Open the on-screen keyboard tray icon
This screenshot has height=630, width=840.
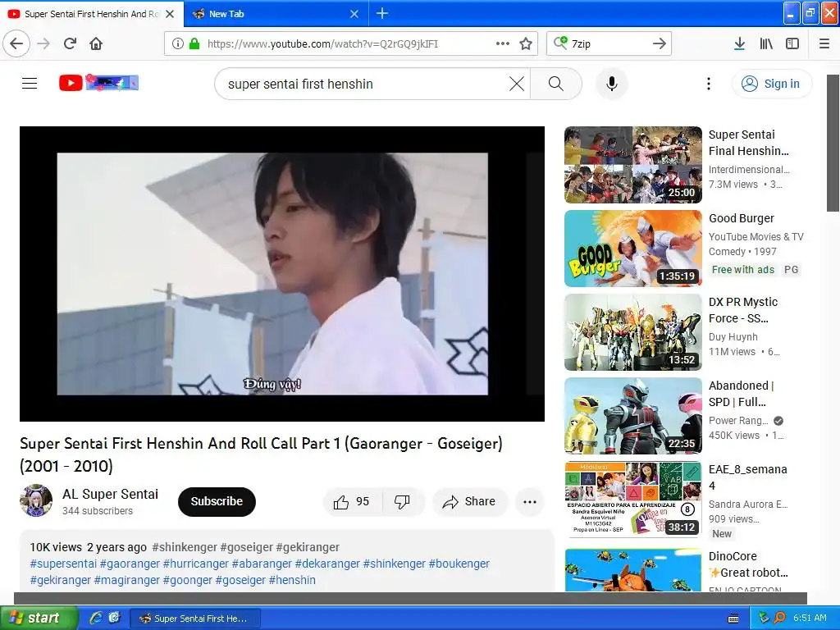point(733,619)
